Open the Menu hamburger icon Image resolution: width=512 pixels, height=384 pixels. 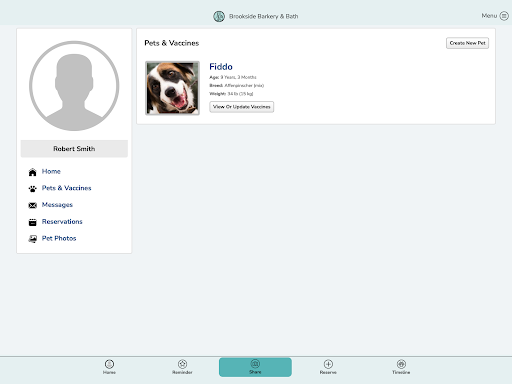[504, 16]
